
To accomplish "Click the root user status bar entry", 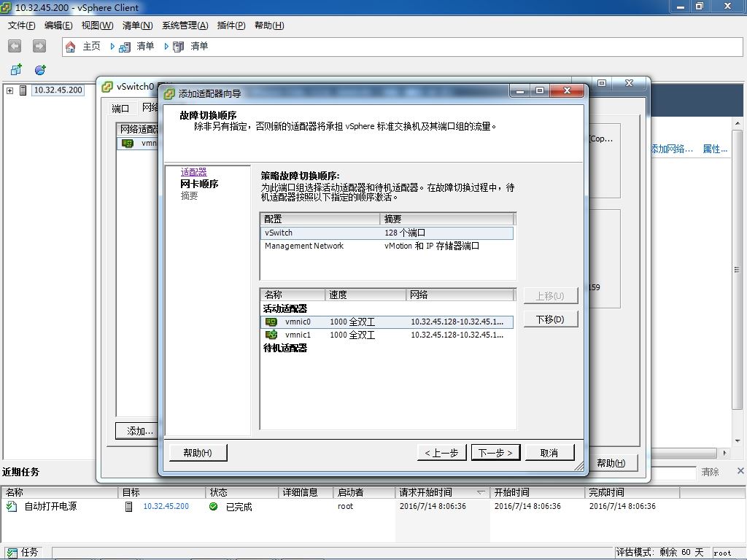I will point(722,553).
